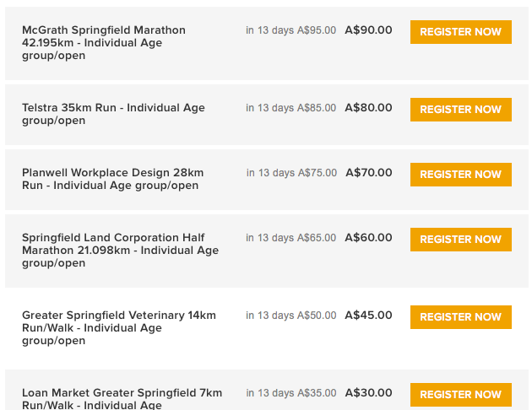The height and width of the screenshot is (410, 532).
Task: Click the A$30.00 Loan Market price
Action: click(x=368, y=393)
